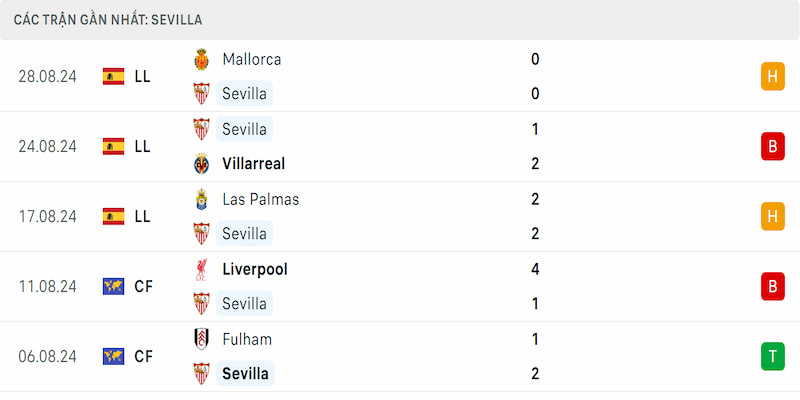Select the 06.08.24 match date
This screenshot has height=400, width=800.
click(x=47, y=357)
